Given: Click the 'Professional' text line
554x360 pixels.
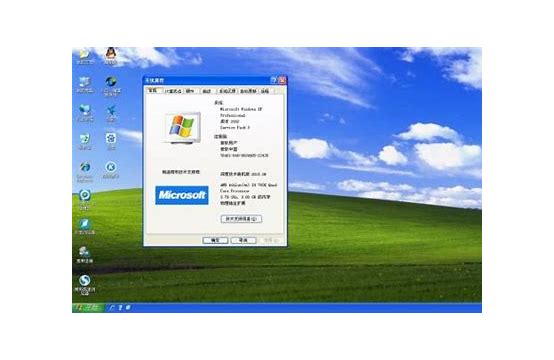Looking at the screenshot, I should click(232, 116).
